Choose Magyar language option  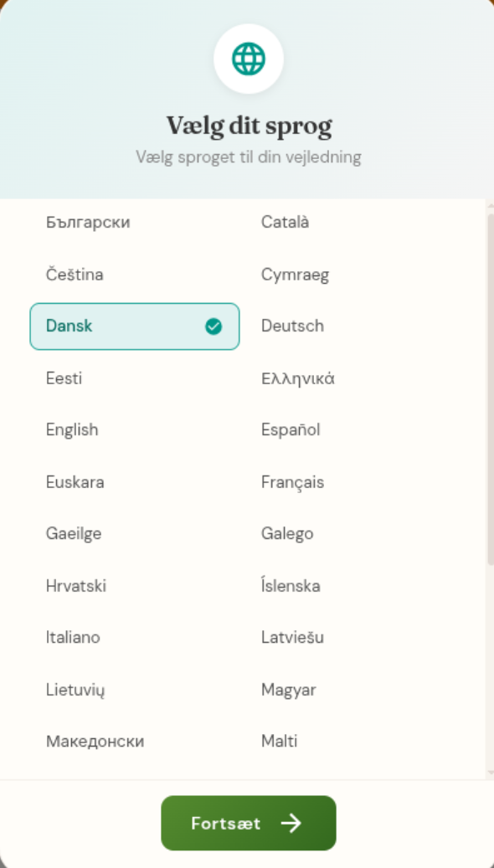pyautogui.click(x=350, y=690)
